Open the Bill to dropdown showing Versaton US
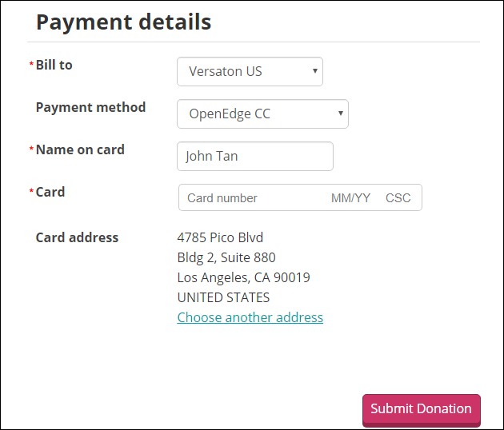 point(250,72)
